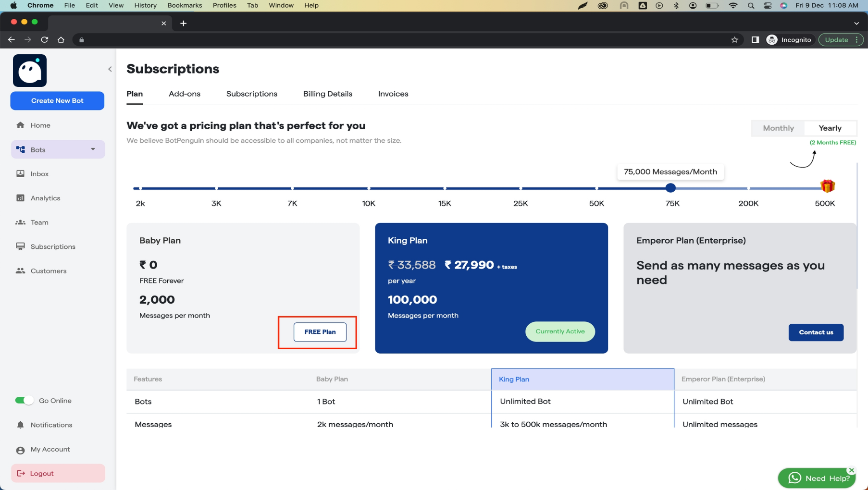Switch to the Add-ons tab
868x490 pixels.
click(185, 94)
